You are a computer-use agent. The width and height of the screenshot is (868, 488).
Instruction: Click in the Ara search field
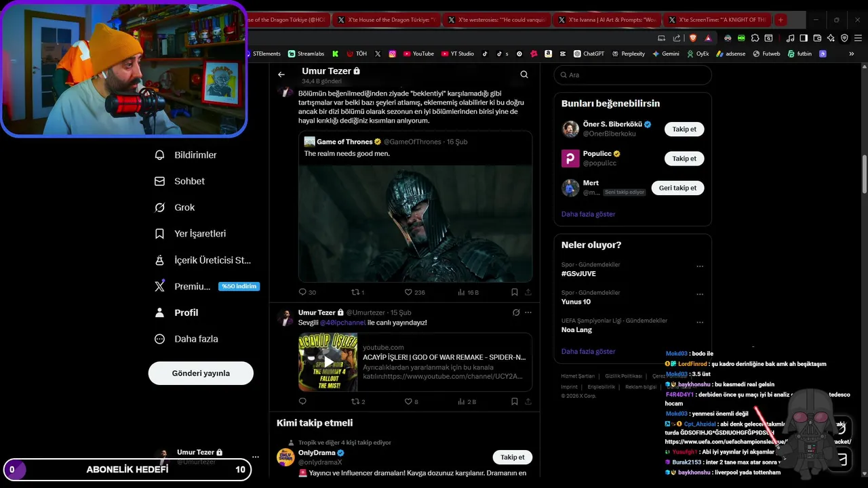633,75
